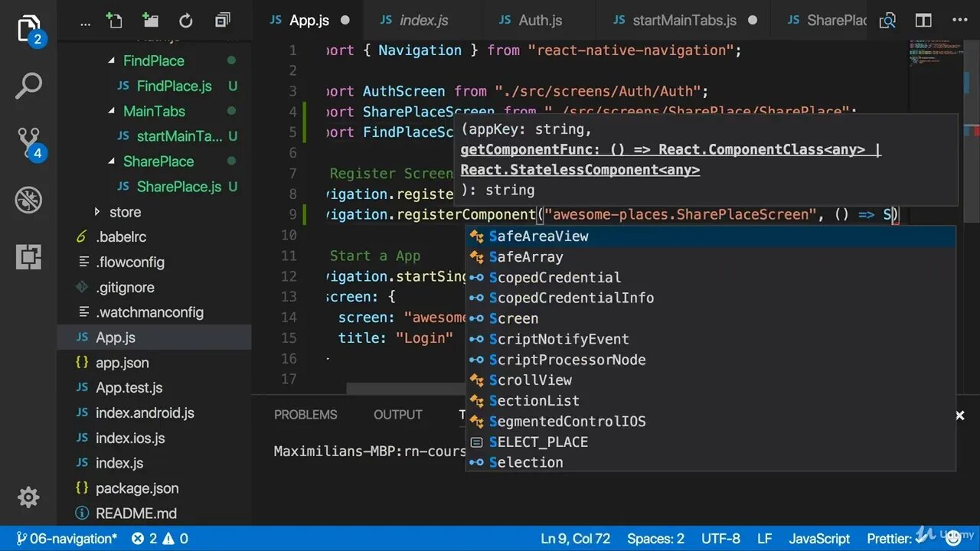Switch to the index.js editor tab

[x=423, y=21]
